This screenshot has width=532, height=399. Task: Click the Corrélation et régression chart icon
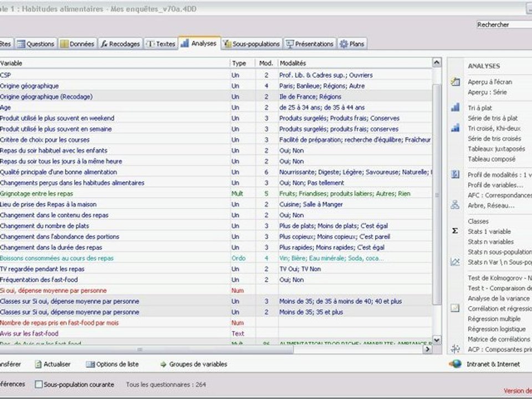coord(456,308)
